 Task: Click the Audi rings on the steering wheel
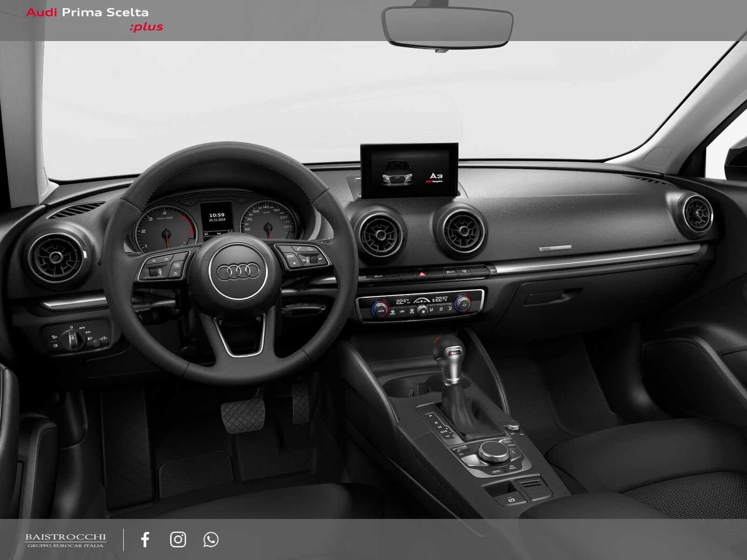[x=238, y=272]
